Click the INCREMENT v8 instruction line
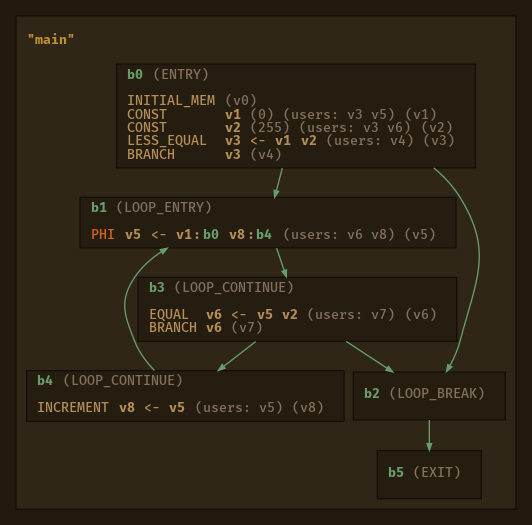 tap(180, 408)
